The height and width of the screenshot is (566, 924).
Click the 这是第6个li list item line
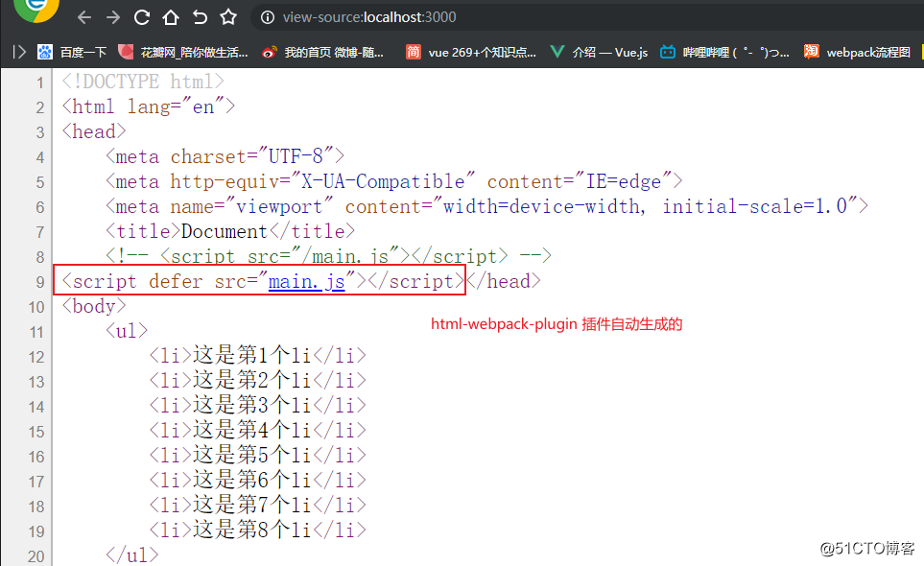pyautogui.click(x=257, y=481)
